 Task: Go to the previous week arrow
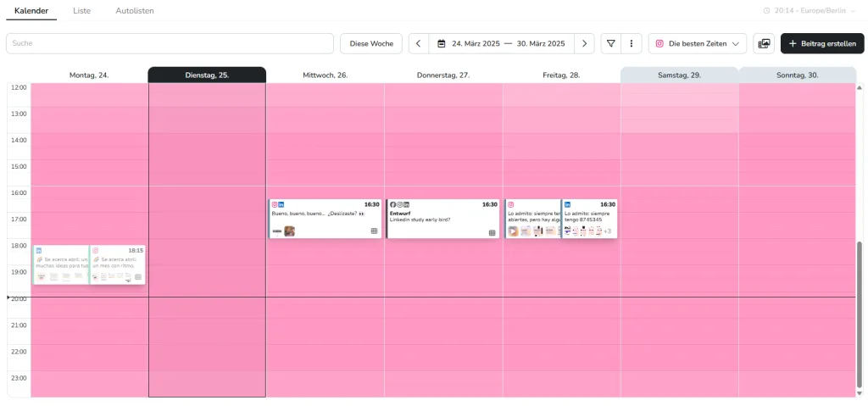(x=419, y=43)
